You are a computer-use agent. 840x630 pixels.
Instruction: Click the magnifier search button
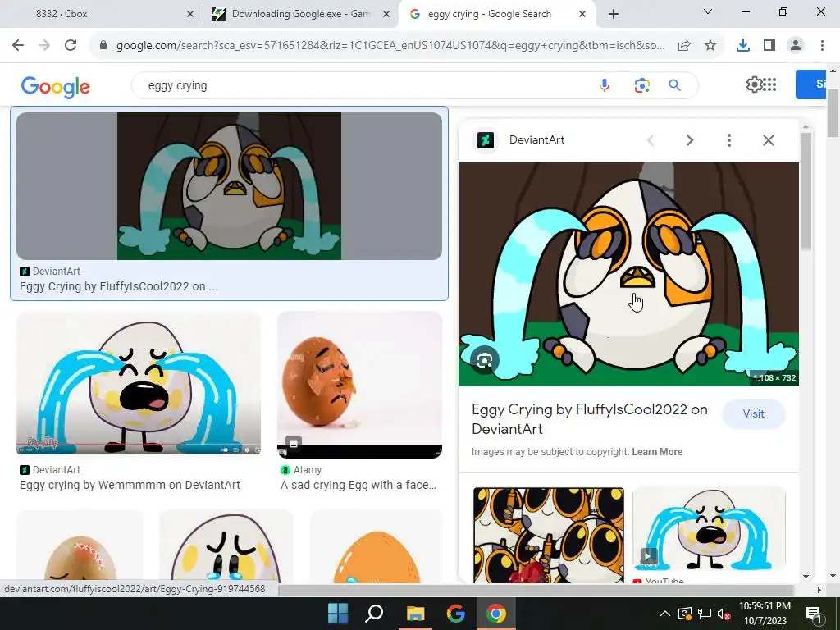675,85
